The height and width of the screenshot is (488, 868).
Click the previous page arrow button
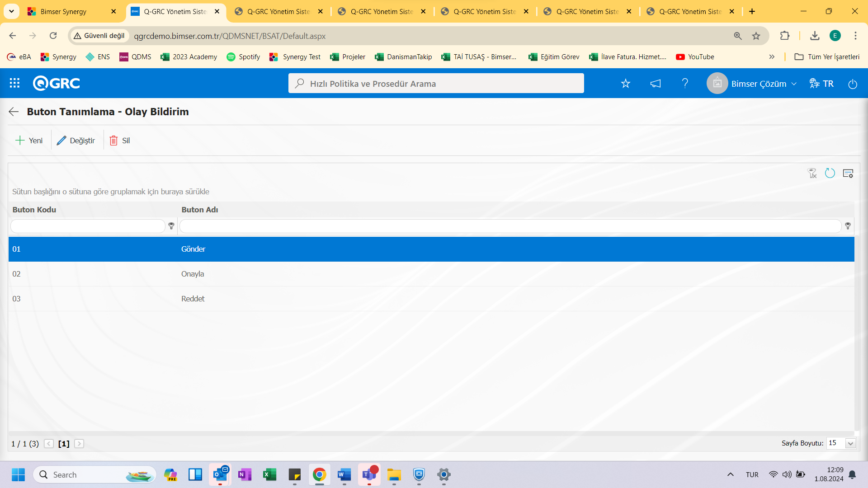(x=49, y=443)
